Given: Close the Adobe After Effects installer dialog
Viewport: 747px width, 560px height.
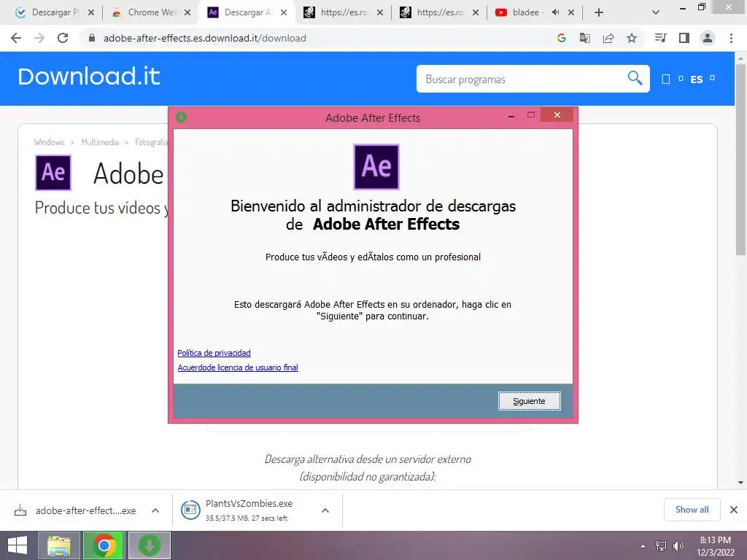Looking at the screenshot, I should click(557, 114).
